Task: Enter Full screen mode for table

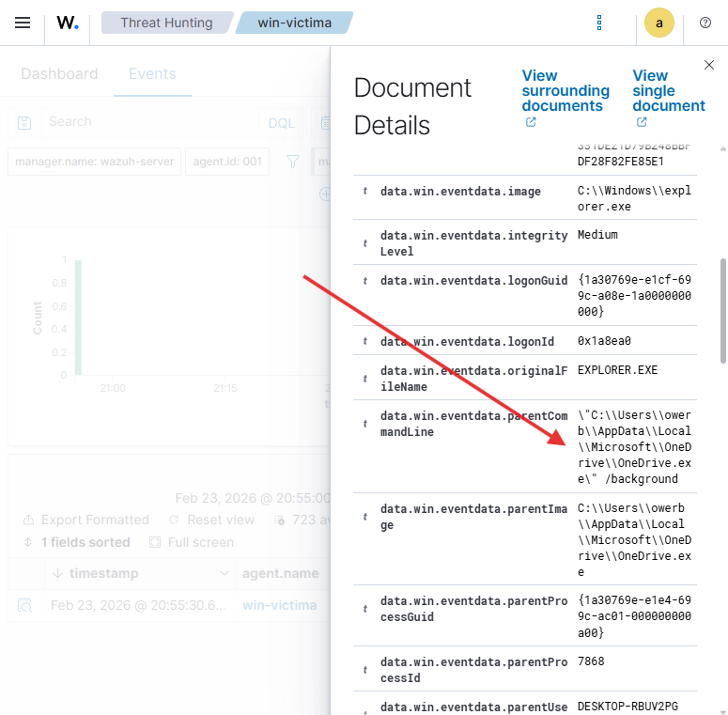Action: 192,542
